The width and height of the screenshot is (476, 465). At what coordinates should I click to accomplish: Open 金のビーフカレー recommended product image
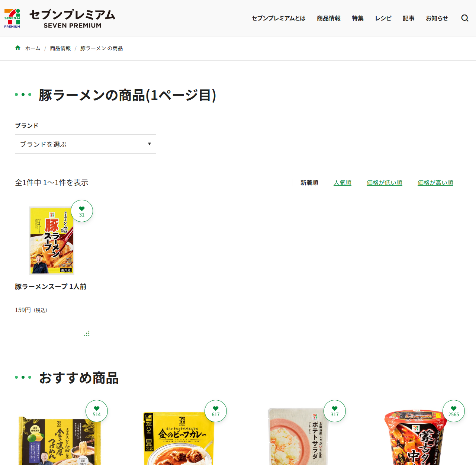(x=178, y=438)
